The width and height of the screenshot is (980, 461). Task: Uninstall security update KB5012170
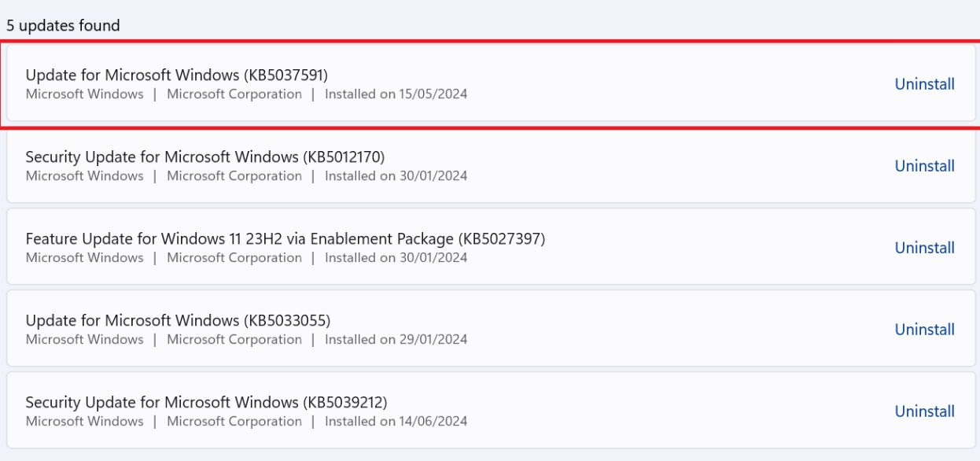[x=924, y=166]
